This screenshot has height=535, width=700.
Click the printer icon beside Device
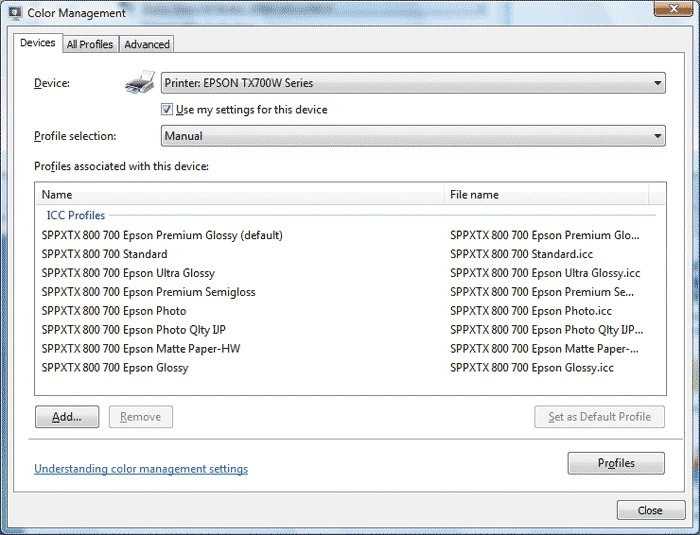point(140,84)
